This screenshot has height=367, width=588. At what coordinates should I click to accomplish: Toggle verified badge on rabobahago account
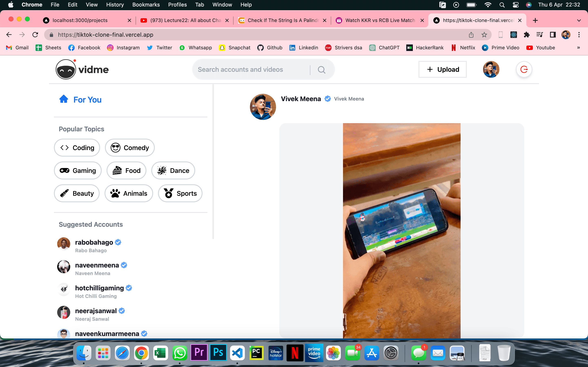point(118,242)
